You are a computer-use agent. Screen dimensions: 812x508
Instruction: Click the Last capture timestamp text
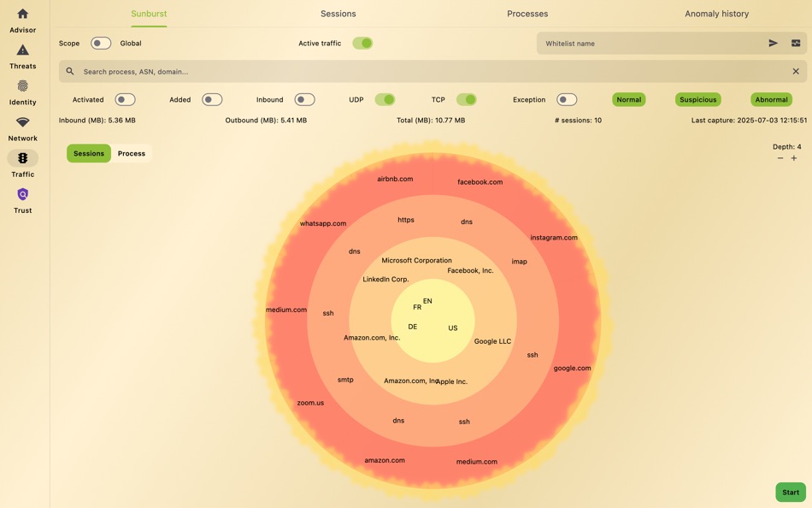coord(749,121)
